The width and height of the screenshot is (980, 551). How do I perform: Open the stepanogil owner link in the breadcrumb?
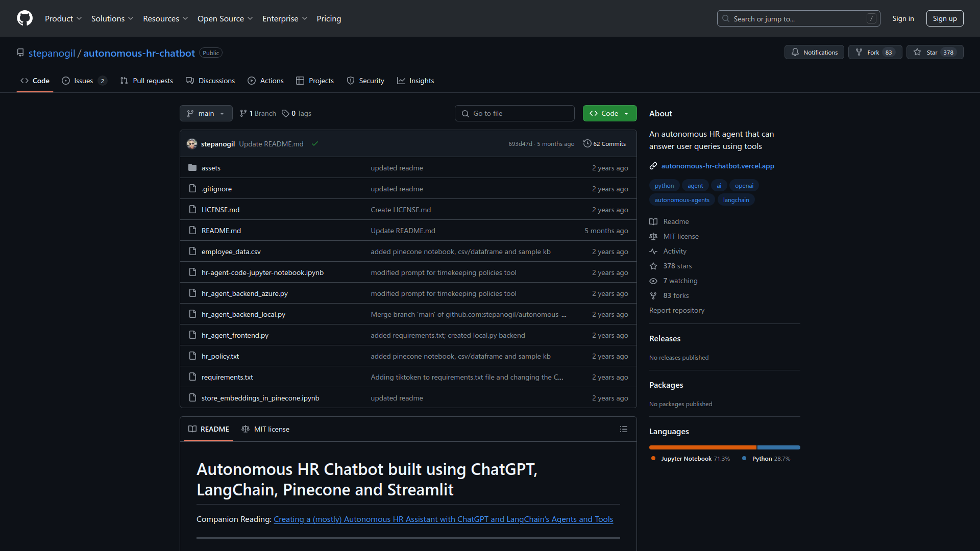52,53
